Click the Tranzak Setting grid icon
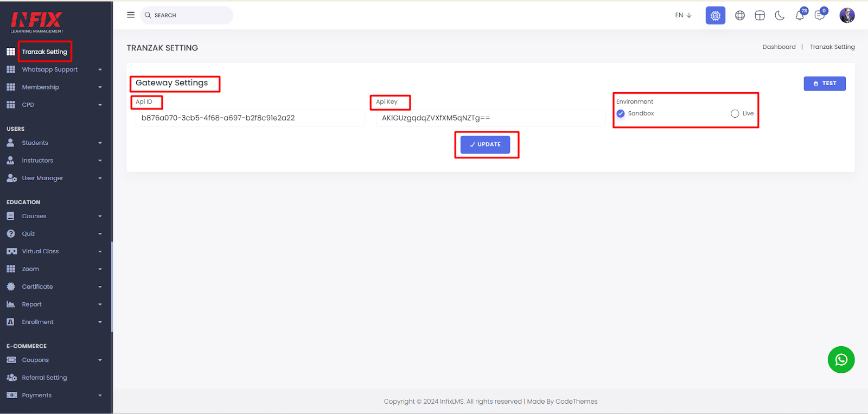Screen dimensions: 868x414 click(x=11, y=52)
